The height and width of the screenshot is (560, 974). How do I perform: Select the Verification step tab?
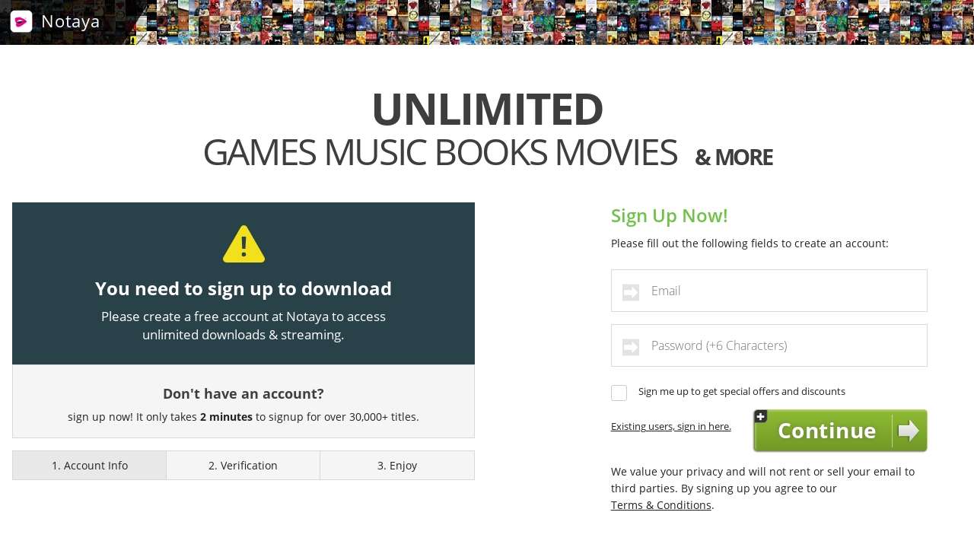(243, 466)
